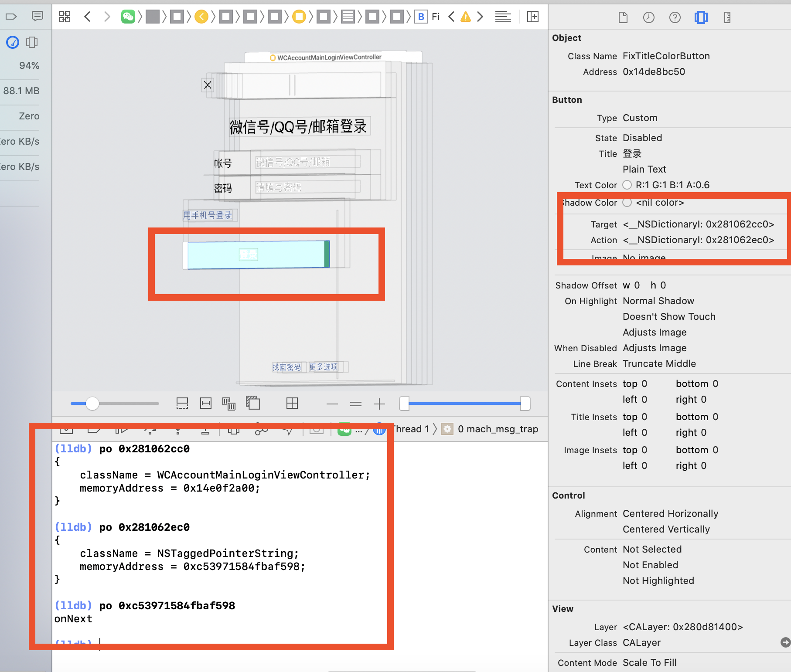Screen dimensions: 791x672
Task: Click the Line Break value Truncate Middle
Action: click(x=659, y=363)
